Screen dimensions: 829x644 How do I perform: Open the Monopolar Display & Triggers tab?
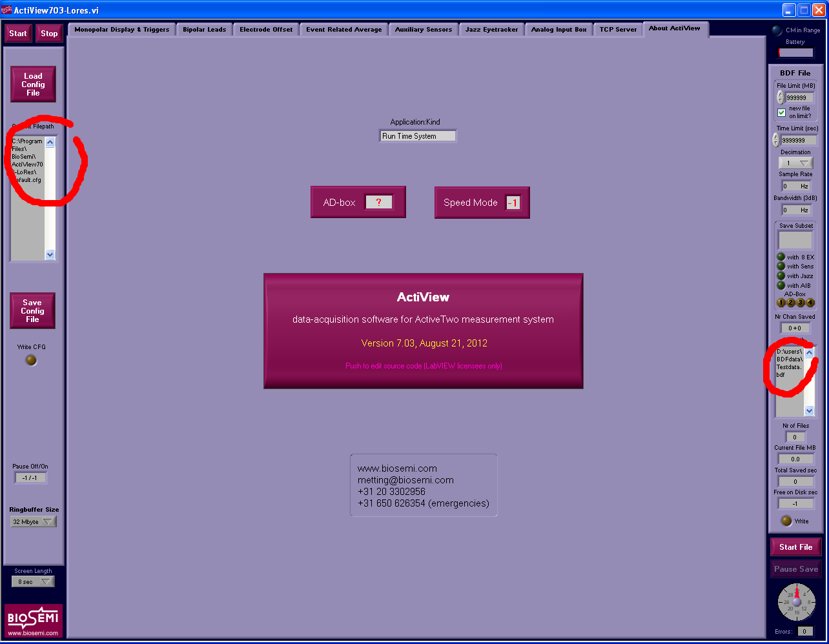pyautogui.click(x=121, y=30)
